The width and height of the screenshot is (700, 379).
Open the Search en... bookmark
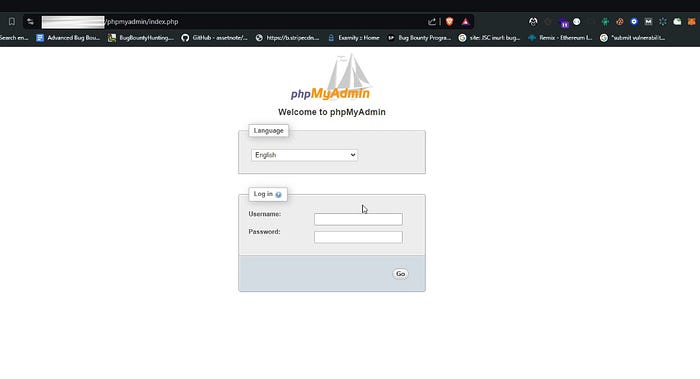pos(14,38)
